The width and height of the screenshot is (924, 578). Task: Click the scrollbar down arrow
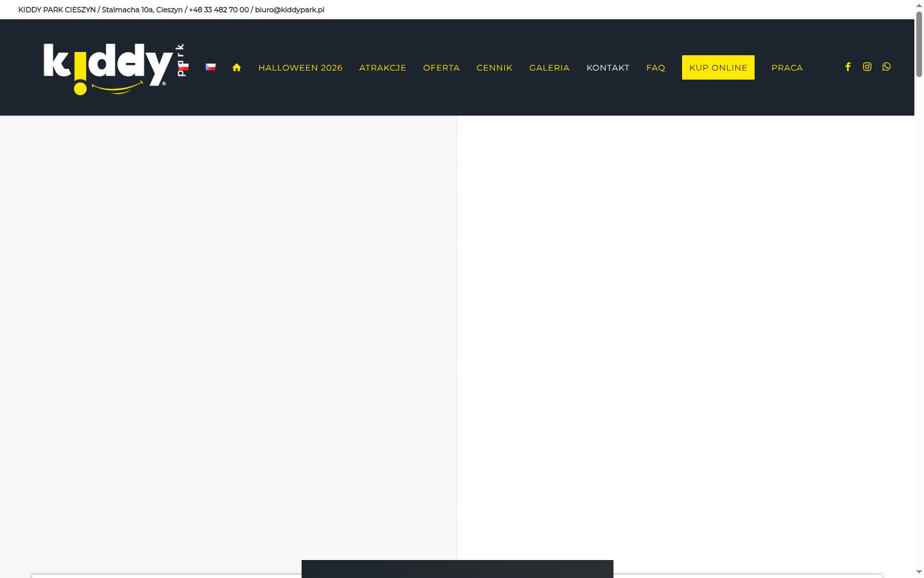click(919, 572)
